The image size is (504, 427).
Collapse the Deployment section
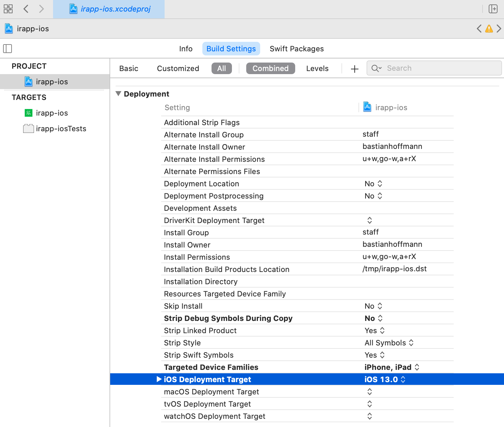pos(118,93)
